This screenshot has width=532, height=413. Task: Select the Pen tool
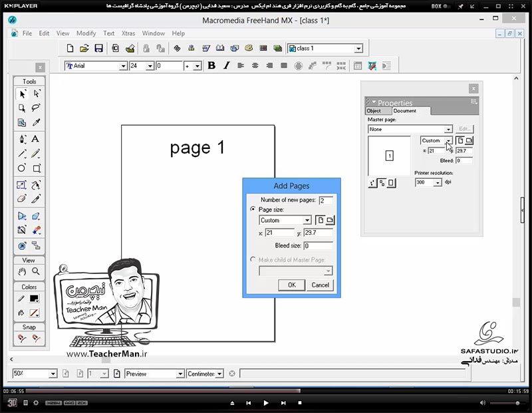point(22,139)
